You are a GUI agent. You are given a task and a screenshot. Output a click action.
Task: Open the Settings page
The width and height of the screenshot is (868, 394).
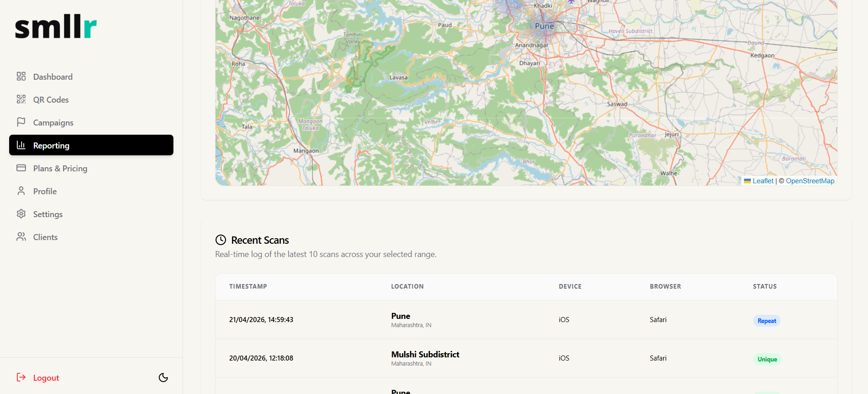91,214
